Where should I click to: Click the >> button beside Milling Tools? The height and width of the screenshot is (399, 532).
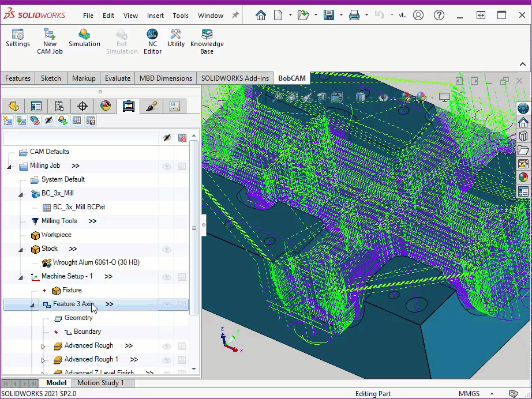[x=92, y=221]
